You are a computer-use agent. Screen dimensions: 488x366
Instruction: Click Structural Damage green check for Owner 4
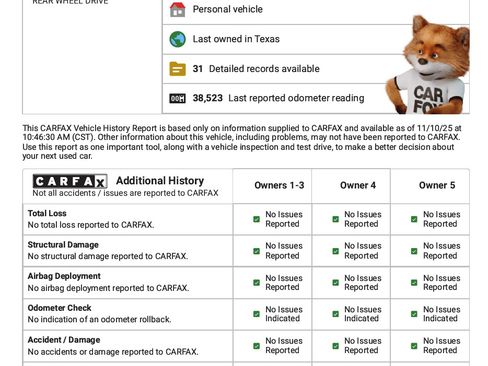pos(336,251)
